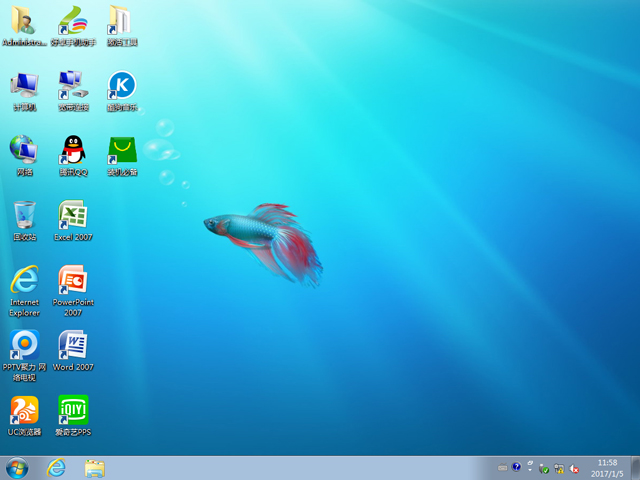Select the Administrator user folder icon

tap(24, 22)
